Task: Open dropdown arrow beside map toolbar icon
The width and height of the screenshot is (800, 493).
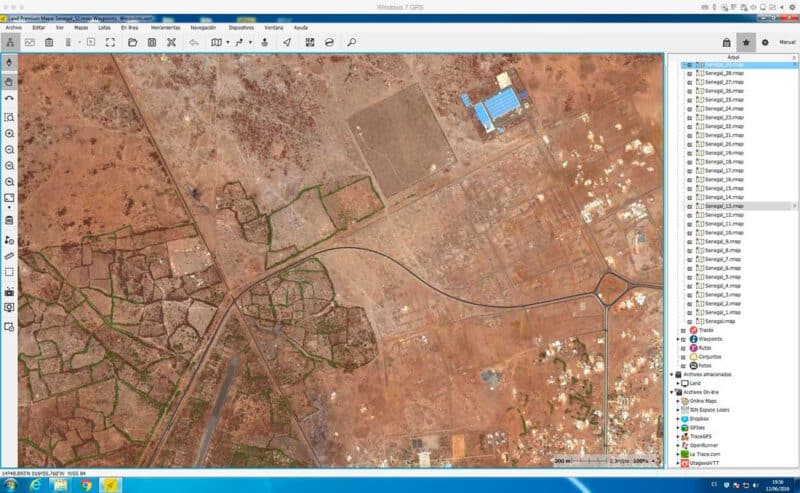Action: pyautogui.click(x=228, y=42)
